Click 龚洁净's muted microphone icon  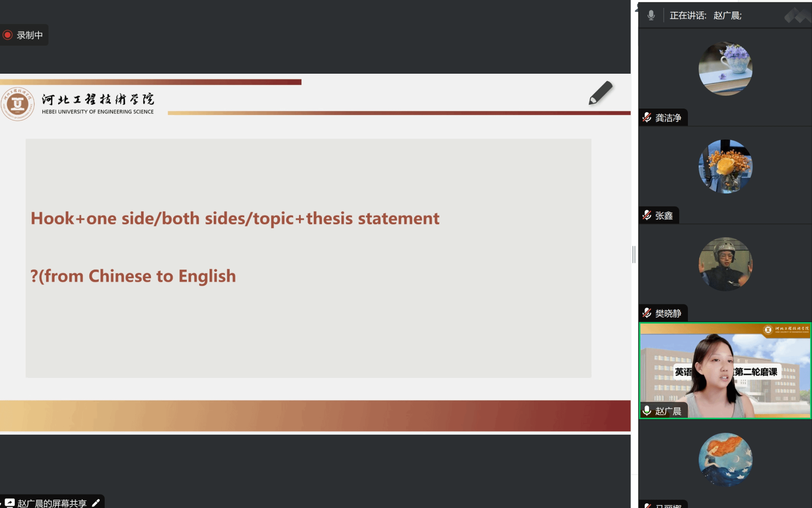tap(647, 118)
